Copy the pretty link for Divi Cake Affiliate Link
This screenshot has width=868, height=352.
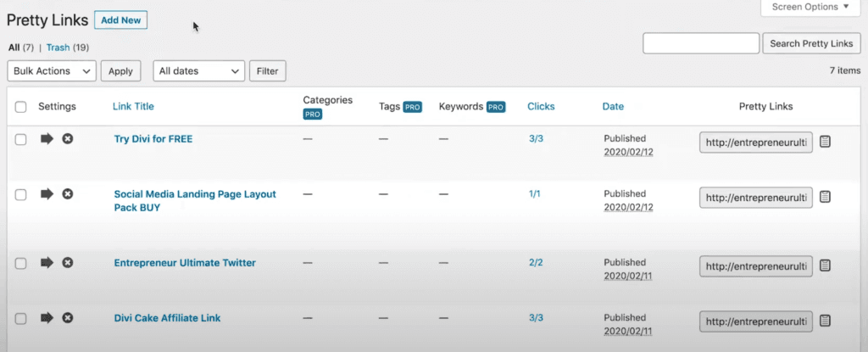[x=825, y=321]
